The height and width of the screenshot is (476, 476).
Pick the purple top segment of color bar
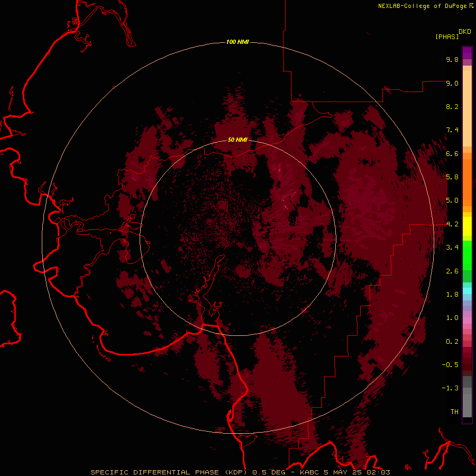pos(467,53)
